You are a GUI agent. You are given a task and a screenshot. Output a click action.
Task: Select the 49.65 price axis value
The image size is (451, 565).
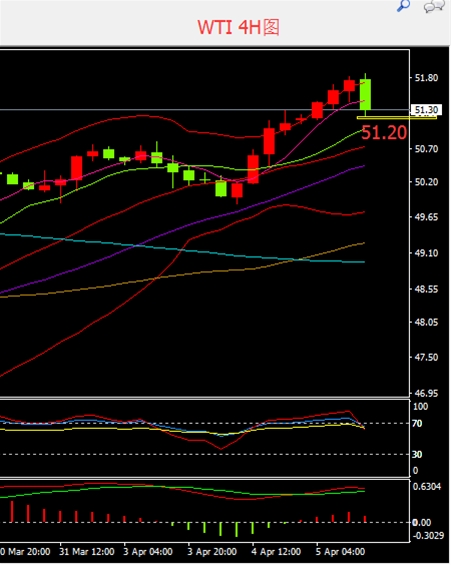[426, 217]
